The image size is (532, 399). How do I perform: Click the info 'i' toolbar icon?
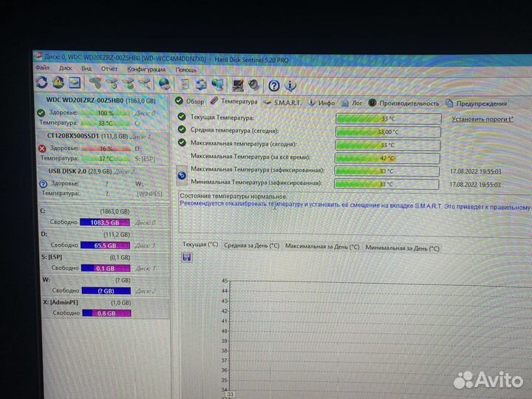[291, 86]
